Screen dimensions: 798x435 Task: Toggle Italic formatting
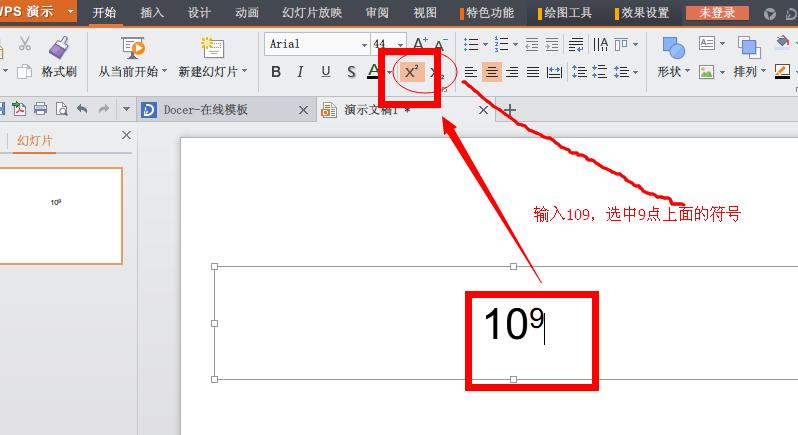300,72
